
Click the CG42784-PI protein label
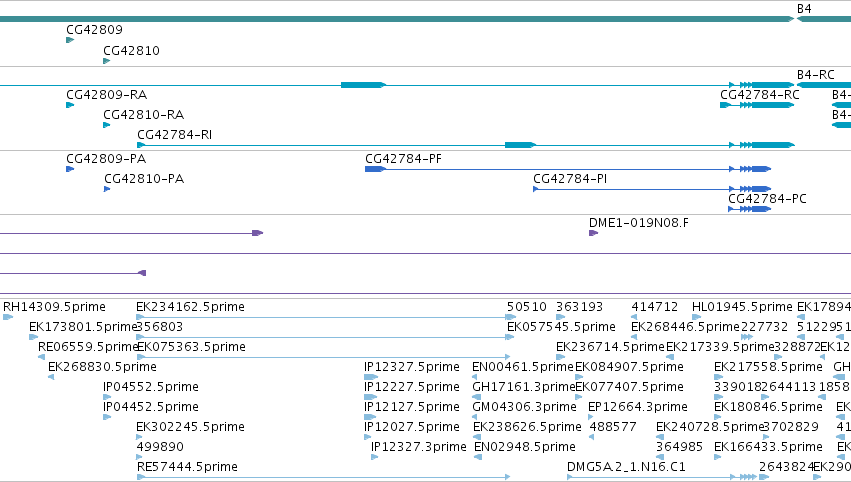570,179
